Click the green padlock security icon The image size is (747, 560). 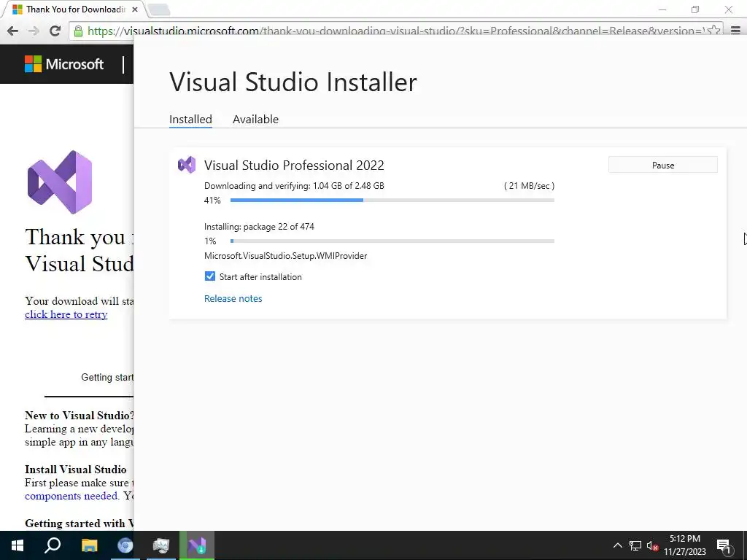point(78,31)
